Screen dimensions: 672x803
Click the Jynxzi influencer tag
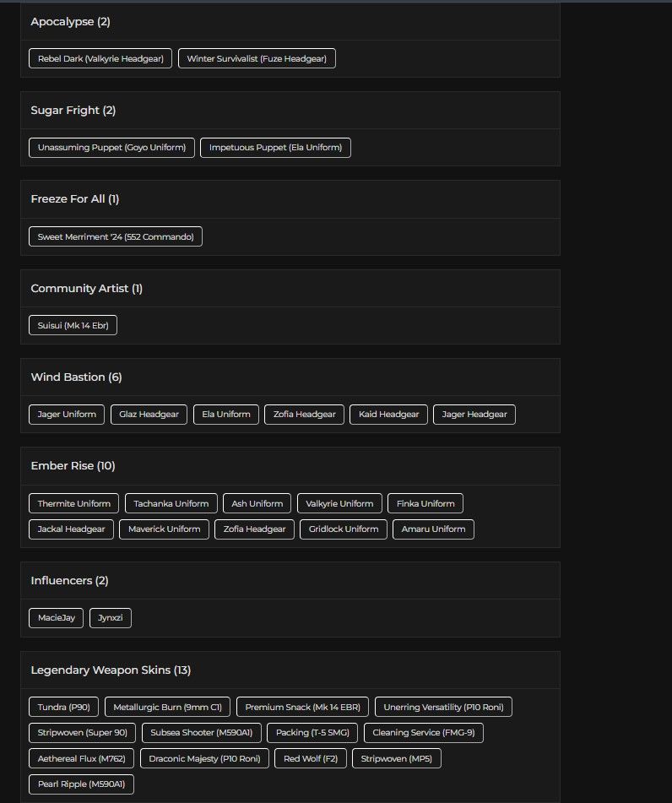[x=111, y=617]
